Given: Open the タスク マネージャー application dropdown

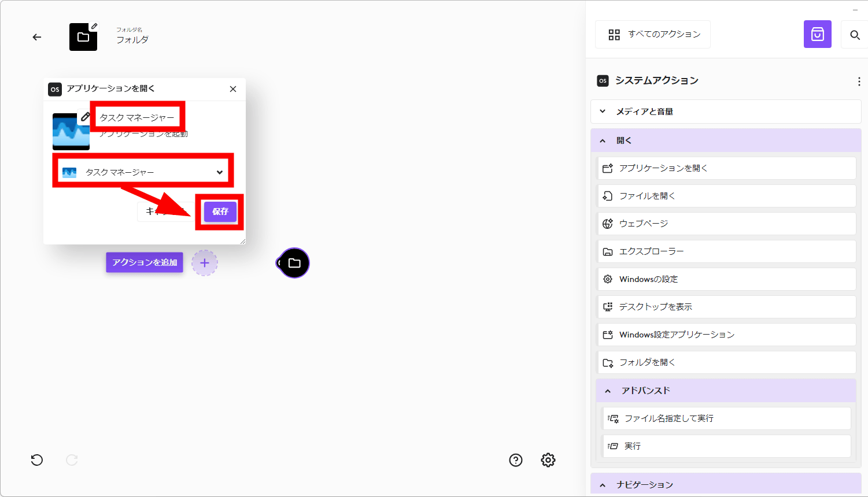Looking at the screenshot, I should click(143, 172).
